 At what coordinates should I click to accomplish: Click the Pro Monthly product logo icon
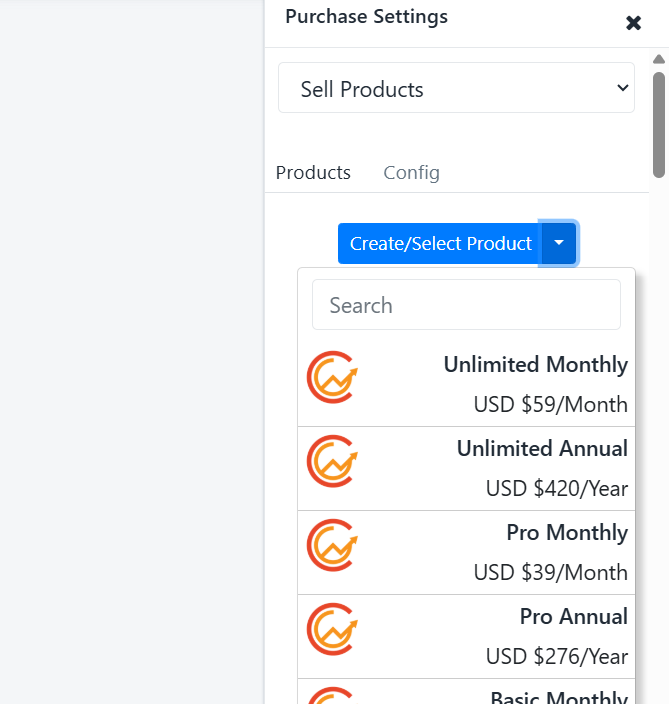point(332,545)
